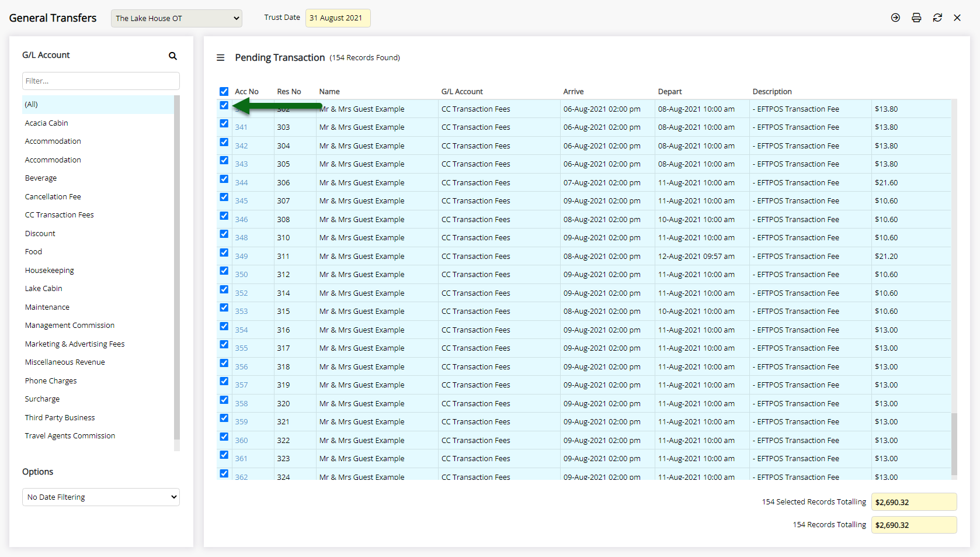
Task: Click reservation number 320 cell
Action: (x=283, y=404)
